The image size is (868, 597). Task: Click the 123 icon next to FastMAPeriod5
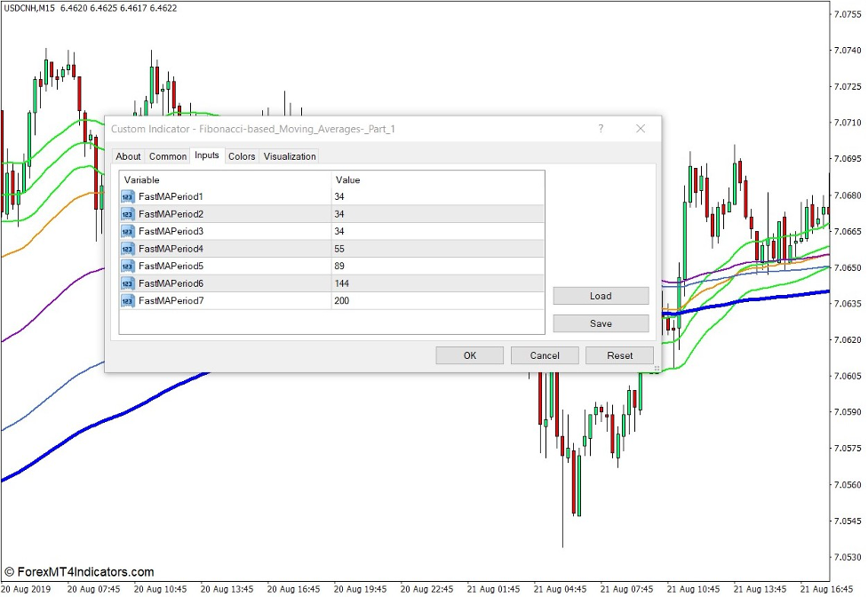(x=126, y=266)
